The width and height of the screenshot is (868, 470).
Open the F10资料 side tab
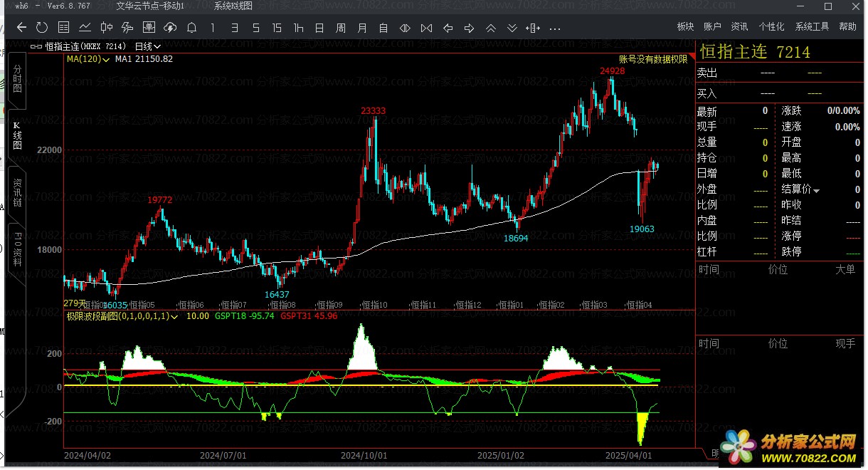[18, 249]
